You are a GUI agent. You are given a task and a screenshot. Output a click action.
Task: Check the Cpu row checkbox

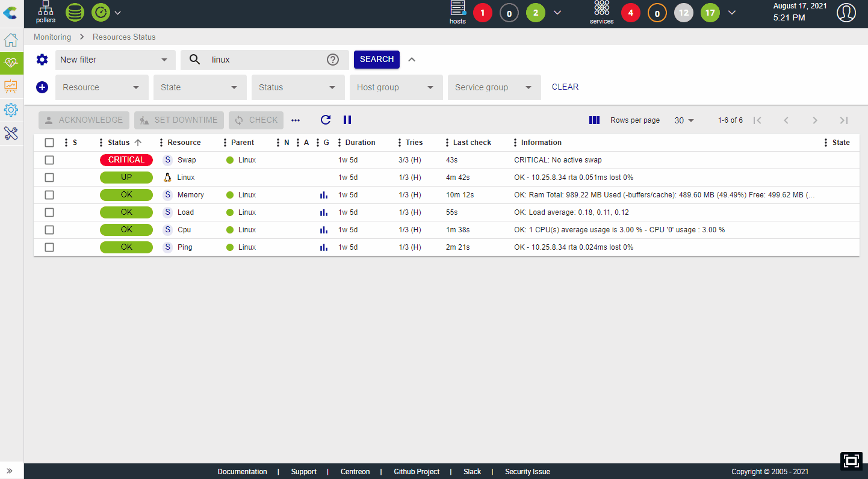(x=49, y=230)
